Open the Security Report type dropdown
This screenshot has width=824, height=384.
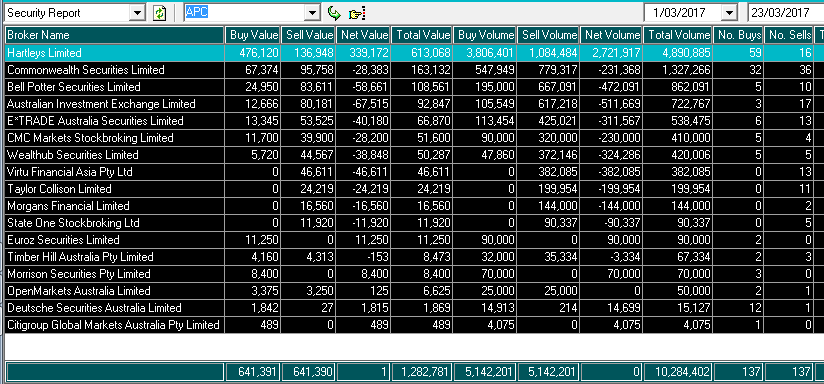(137, 13)
